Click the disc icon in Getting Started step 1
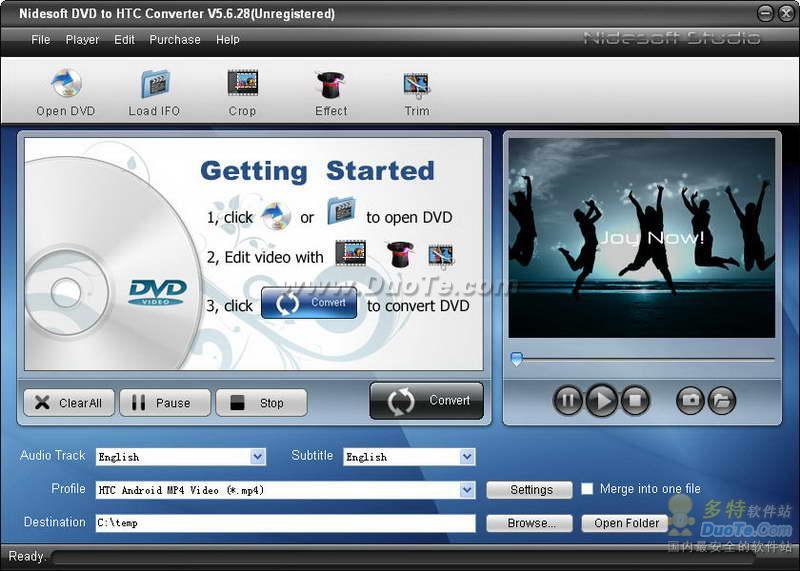Image resolution: width=800 pixels, height=571 pixels. click(276, 215)
